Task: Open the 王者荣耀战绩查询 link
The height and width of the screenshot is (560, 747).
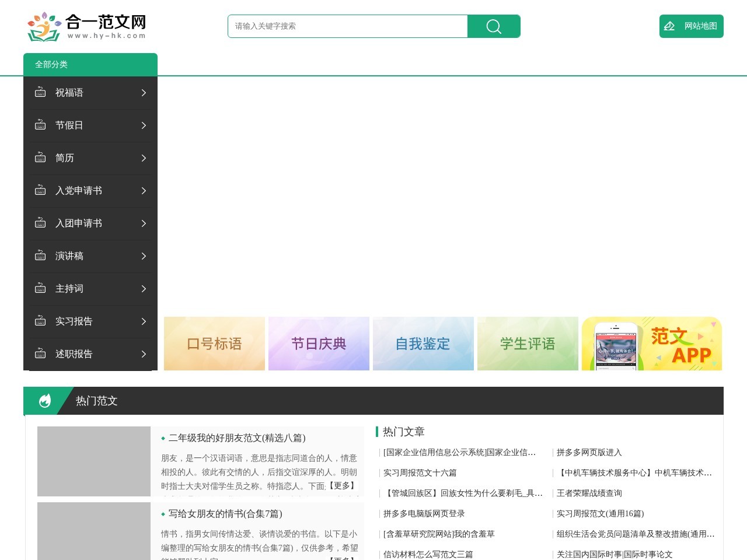Action: point(589,494)
